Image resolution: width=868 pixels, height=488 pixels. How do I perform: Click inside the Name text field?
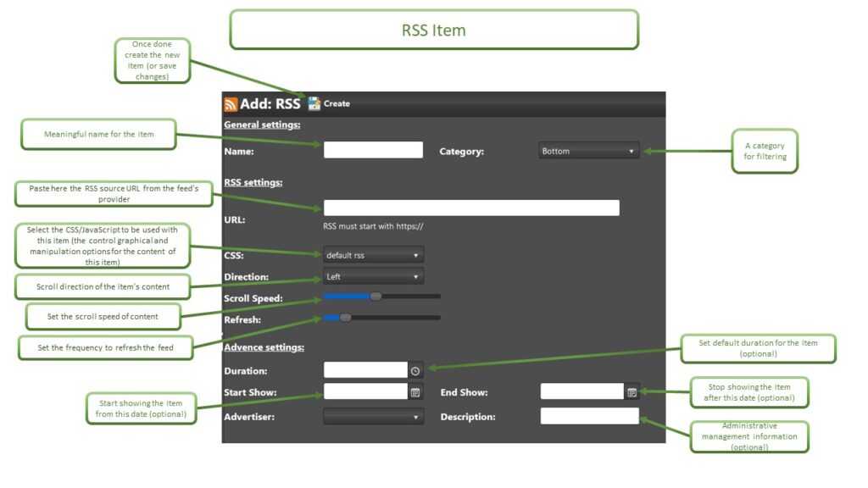(373, 150)
